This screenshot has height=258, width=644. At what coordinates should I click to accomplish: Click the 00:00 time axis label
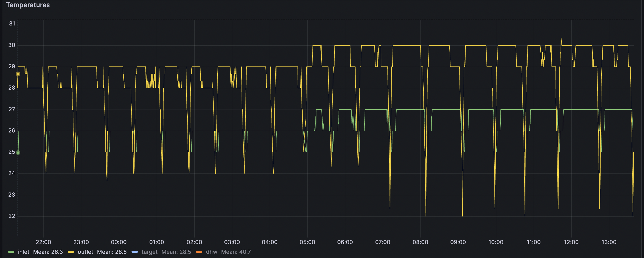(x=119, y=242)
